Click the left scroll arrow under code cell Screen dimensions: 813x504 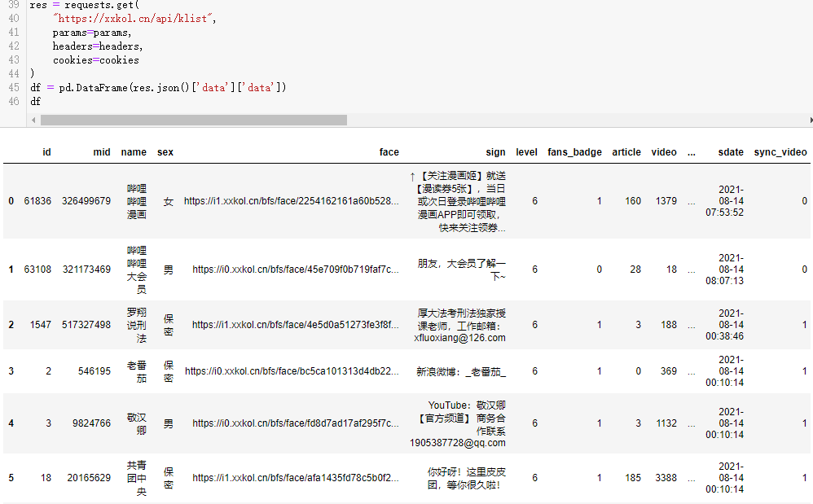33,120
